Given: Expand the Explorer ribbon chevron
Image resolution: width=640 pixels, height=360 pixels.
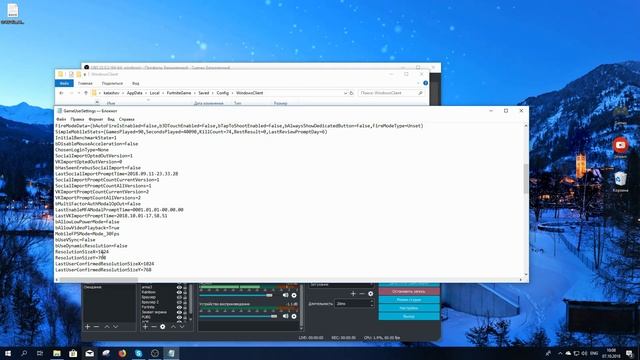Looking at the screenshot, I should coord(418,83).
